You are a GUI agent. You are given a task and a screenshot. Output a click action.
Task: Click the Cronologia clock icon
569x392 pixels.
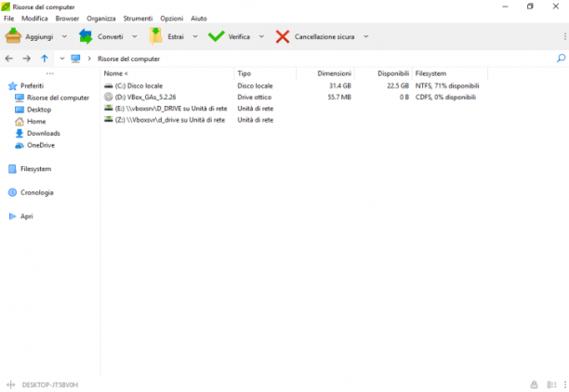(12, 192)
